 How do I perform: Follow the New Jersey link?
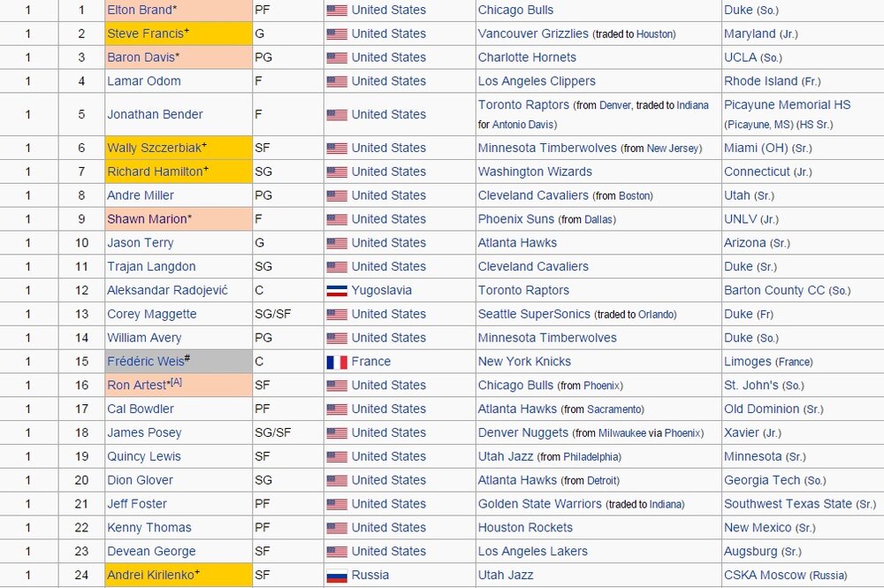[x=673, y=149]
